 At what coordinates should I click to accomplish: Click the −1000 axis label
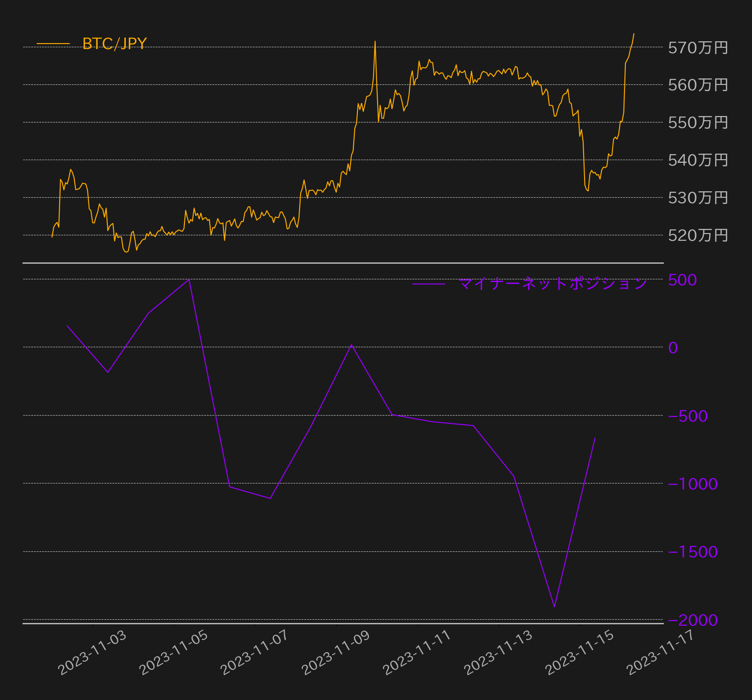[x=693, y=484]
